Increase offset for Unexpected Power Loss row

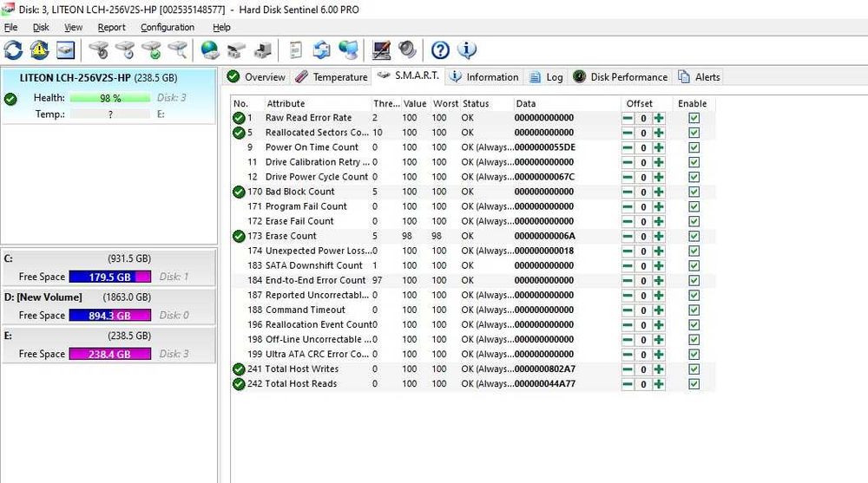tap(659, 251)
